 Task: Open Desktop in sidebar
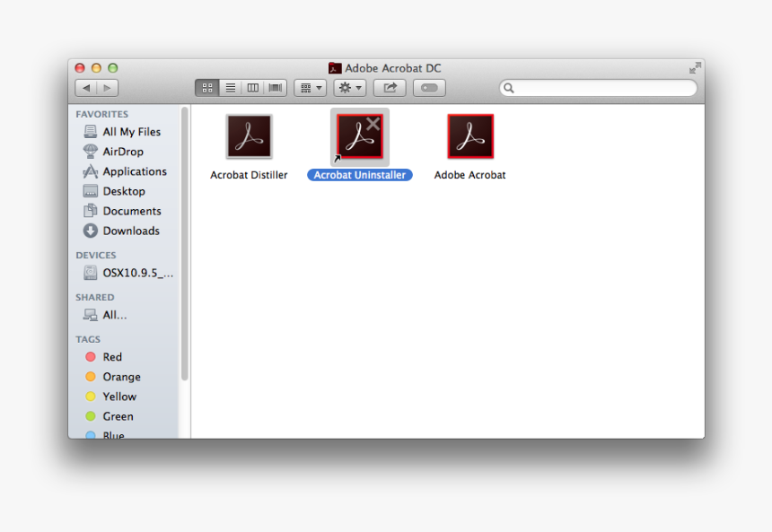tap(123, 191)
